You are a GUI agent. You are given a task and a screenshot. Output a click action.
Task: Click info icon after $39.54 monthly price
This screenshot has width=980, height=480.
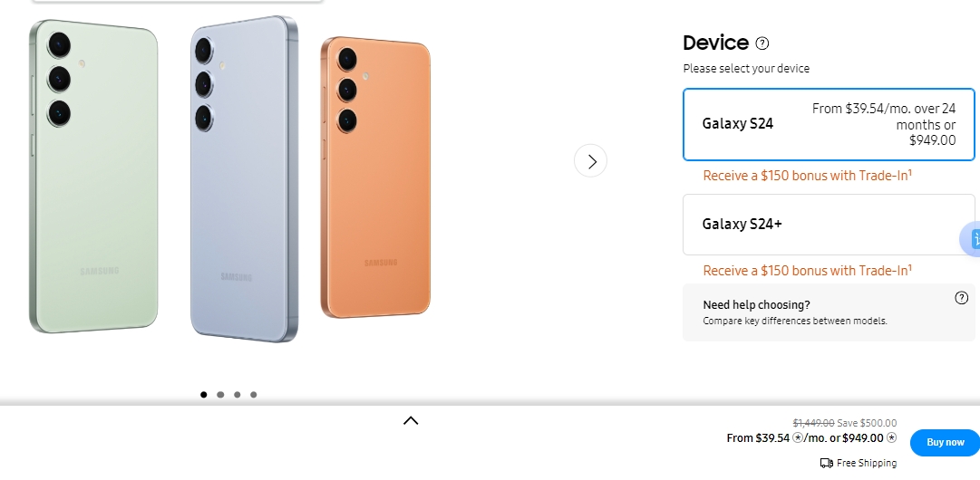click(798, 437)
